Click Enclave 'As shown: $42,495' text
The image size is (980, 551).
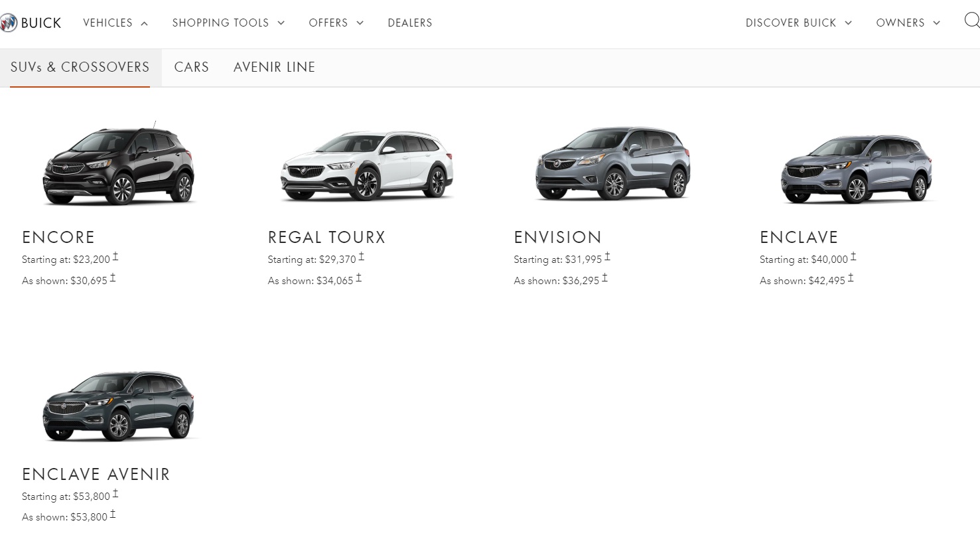[x=803, y=281]
